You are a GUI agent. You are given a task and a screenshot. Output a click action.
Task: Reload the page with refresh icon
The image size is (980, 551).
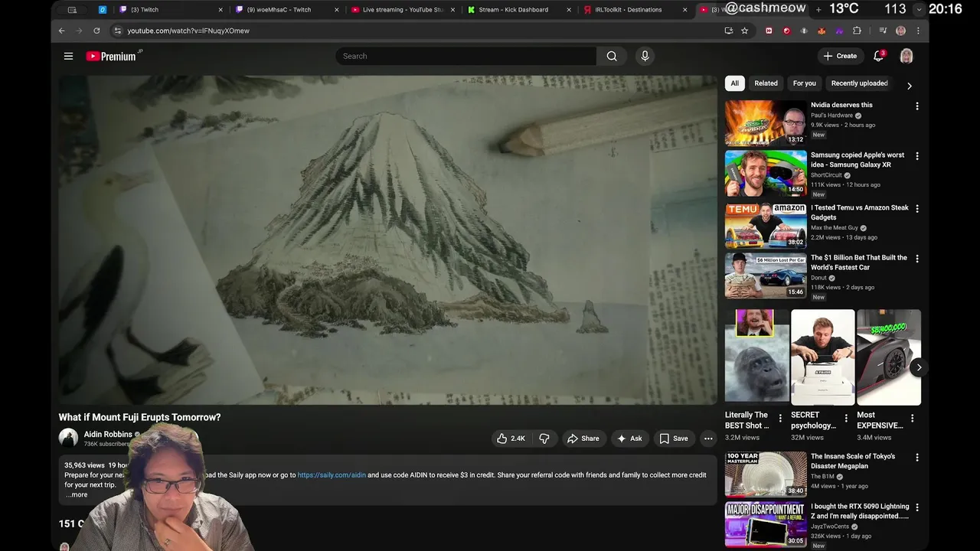click(x=96, y=31)
